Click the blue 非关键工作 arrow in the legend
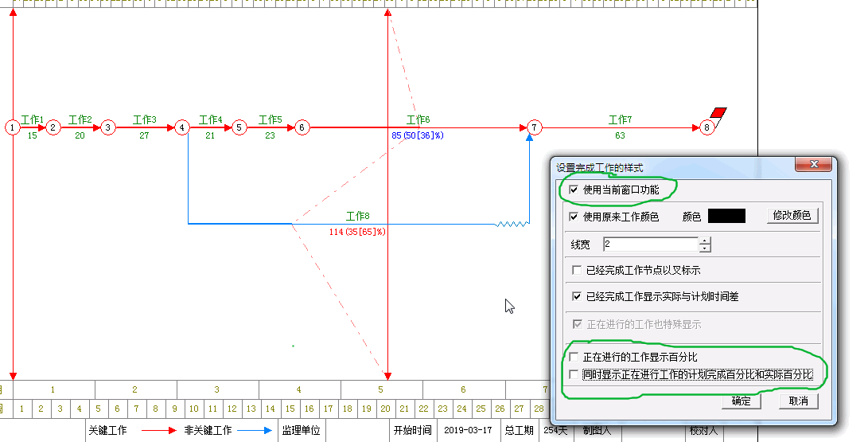Viewport: 868px width, 442px height. (255, 431)
